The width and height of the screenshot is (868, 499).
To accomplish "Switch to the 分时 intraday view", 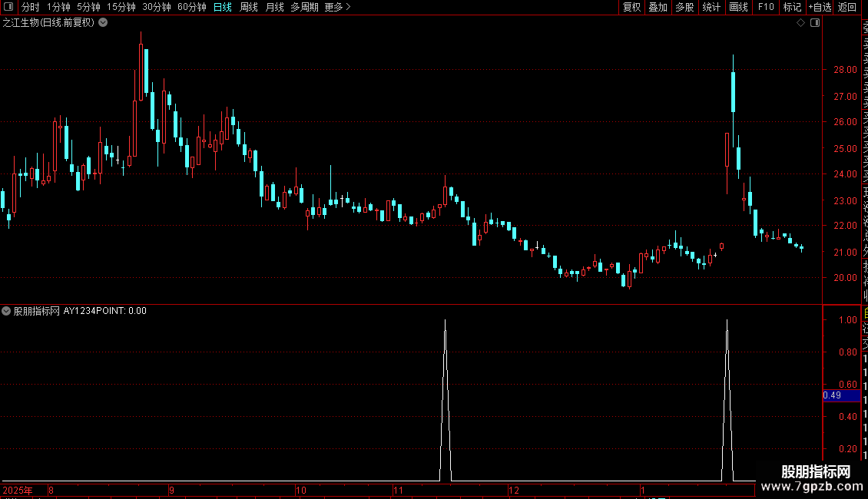I will point(31,7).
